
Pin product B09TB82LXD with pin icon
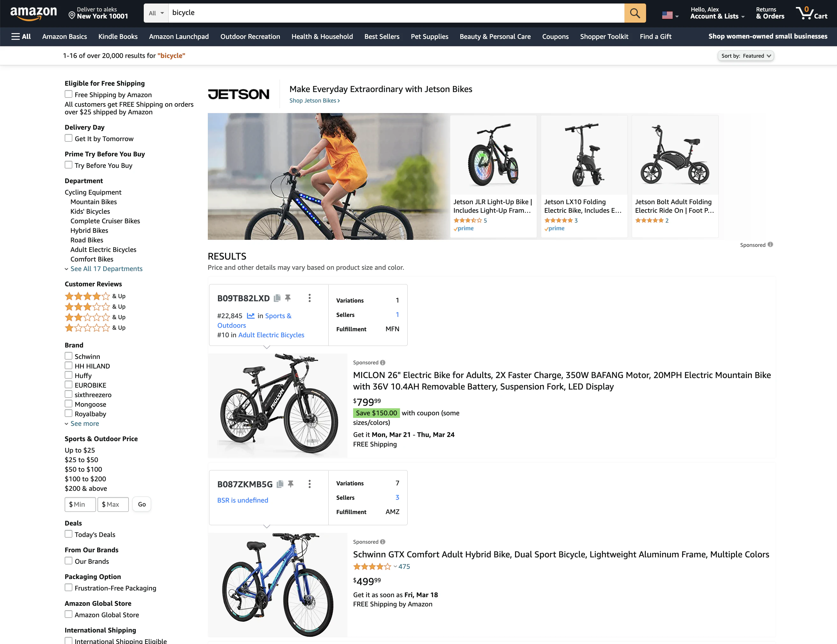288,297
